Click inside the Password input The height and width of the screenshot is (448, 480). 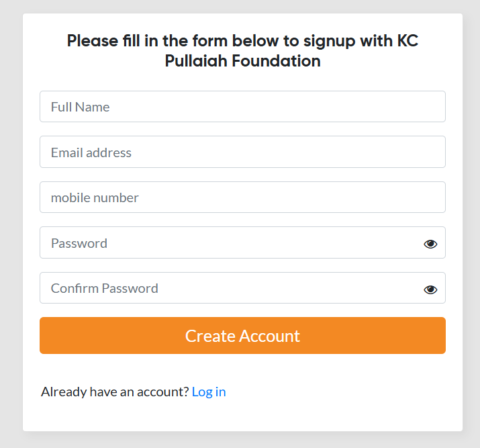(x=228, y=243)
